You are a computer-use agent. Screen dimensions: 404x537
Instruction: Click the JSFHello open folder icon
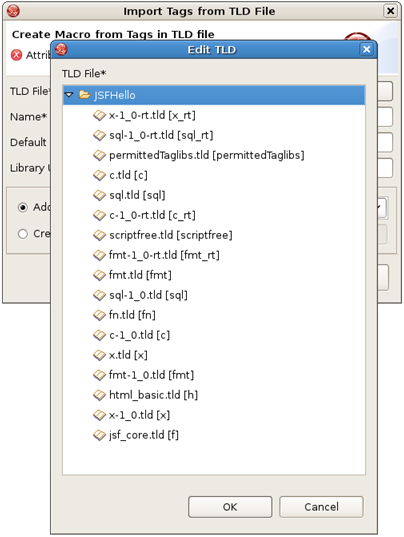[x=85, y=95]
